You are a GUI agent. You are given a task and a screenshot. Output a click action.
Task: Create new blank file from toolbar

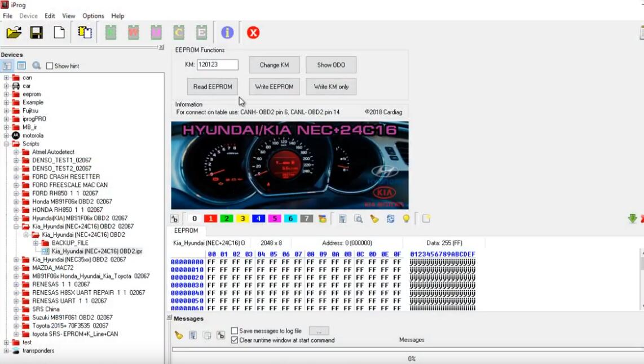coord(59,33)
